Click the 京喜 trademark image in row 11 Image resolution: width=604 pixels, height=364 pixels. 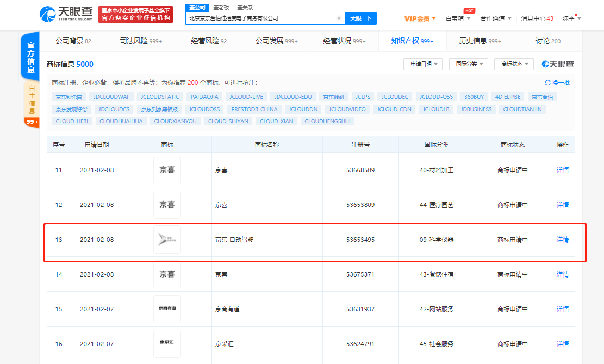pyautogui.click(x=167, y=170)
